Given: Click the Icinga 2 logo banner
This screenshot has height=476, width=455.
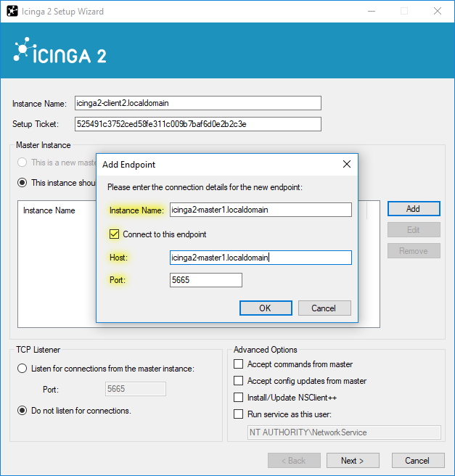Looking at the screenshot, I should tap(60, 51).
